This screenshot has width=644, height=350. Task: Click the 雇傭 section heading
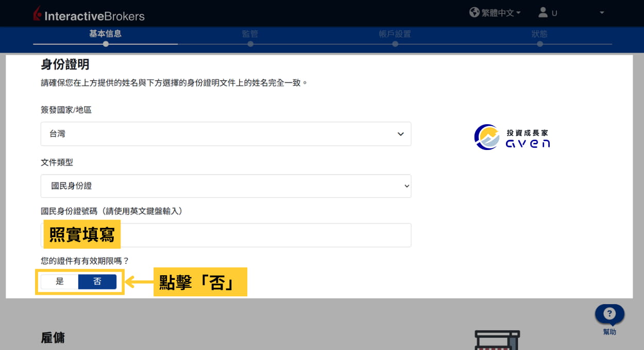click(53, 338)
